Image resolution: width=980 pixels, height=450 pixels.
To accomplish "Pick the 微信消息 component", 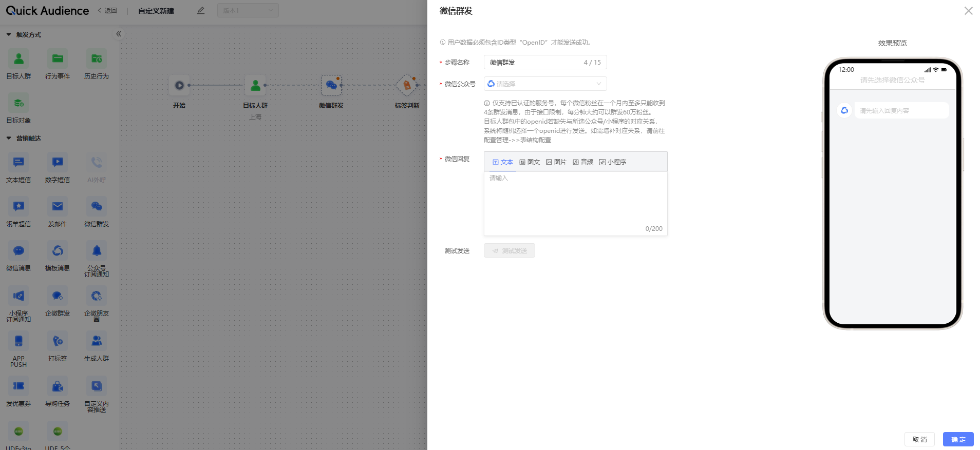I will [18, 250].
